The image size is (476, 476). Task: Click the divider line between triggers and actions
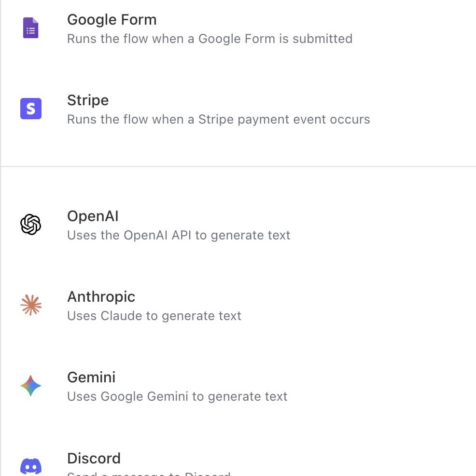(x=238, y=167)
